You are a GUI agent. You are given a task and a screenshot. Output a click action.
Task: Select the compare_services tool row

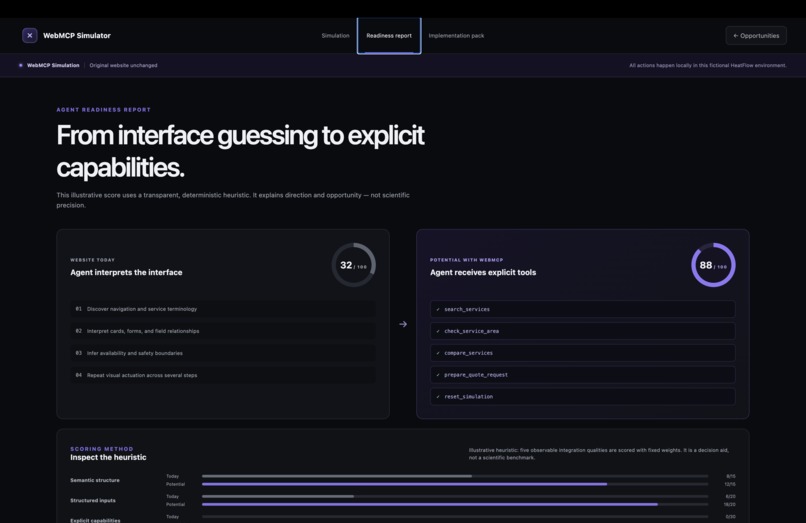coord(582,353)
